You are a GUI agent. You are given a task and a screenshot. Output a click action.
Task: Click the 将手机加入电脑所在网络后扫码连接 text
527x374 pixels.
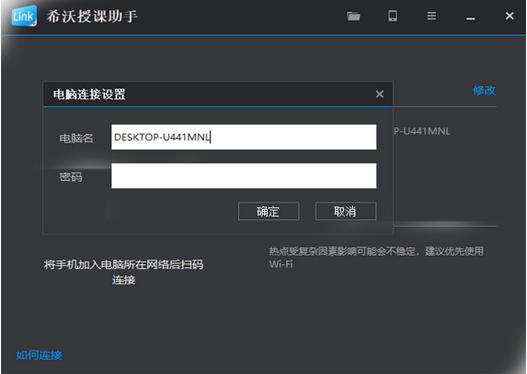pos(123,272)
